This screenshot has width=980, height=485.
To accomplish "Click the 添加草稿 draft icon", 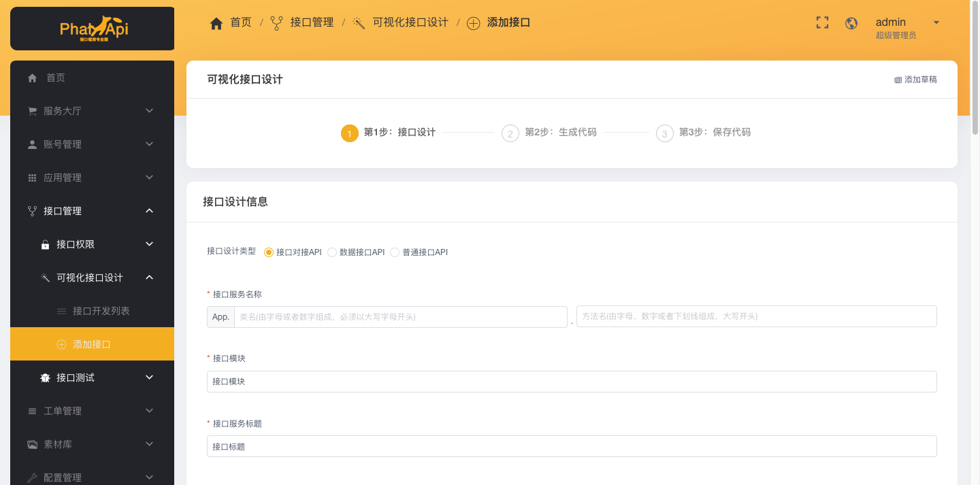I will click(x=898, y=80).
